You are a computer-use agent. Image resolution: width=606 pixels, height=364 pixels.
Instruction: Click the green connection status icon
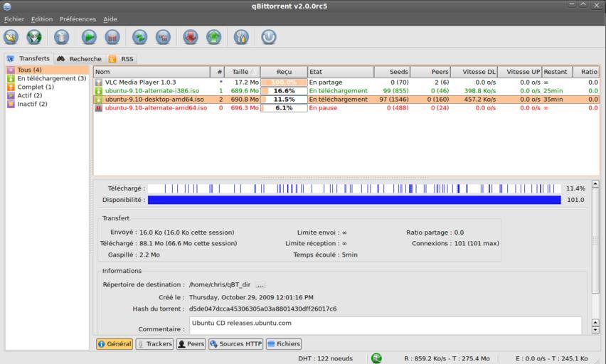(376, 358)
